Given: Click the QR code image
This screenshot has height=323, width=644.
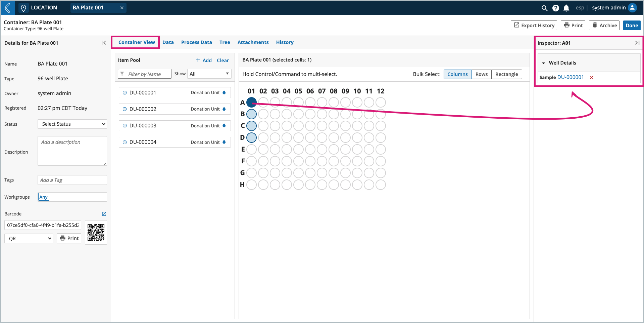Looking at the screenshot, I should tap(96, 232).
